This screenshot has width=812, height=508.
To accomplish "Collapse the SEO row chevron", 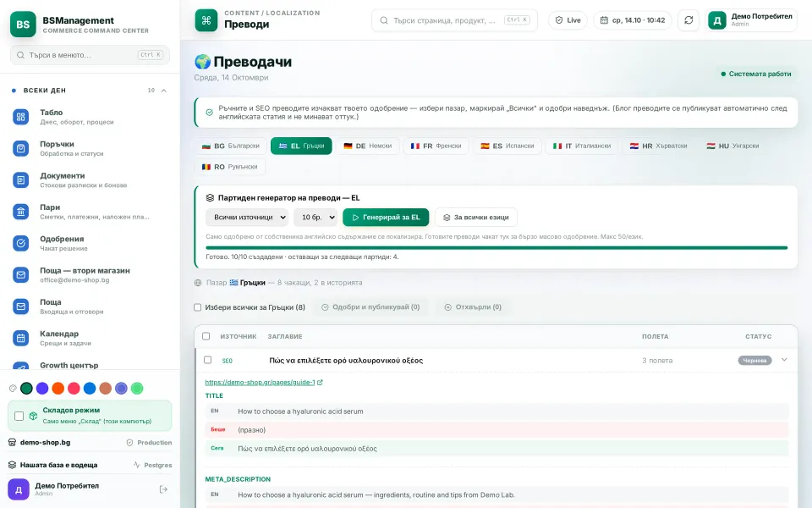I will point(784,360).
